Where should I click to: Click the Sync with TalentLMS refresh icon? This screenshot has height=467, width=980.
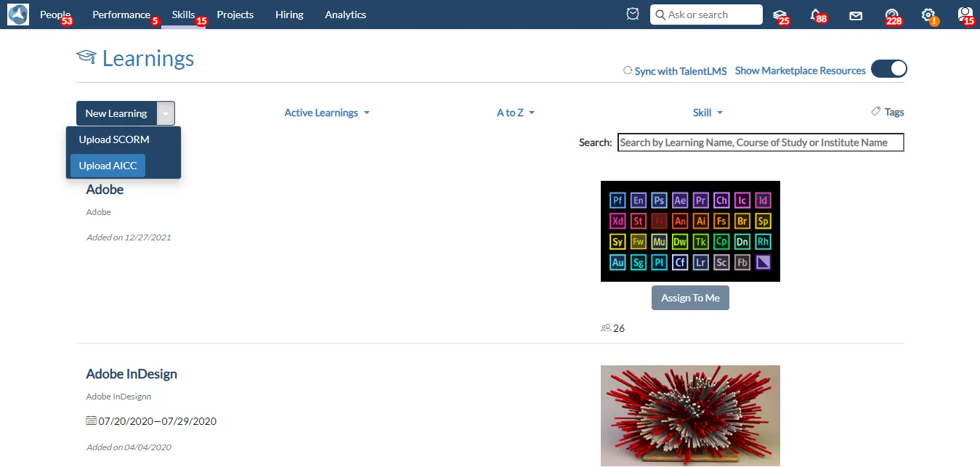pyautogui.click(x=628, y=70)
